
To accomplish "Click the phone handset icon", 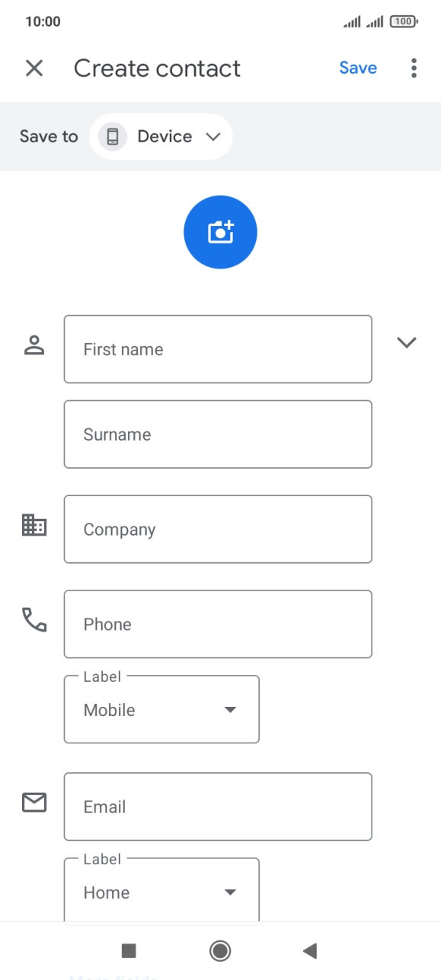I will click(x=34, y=619).
